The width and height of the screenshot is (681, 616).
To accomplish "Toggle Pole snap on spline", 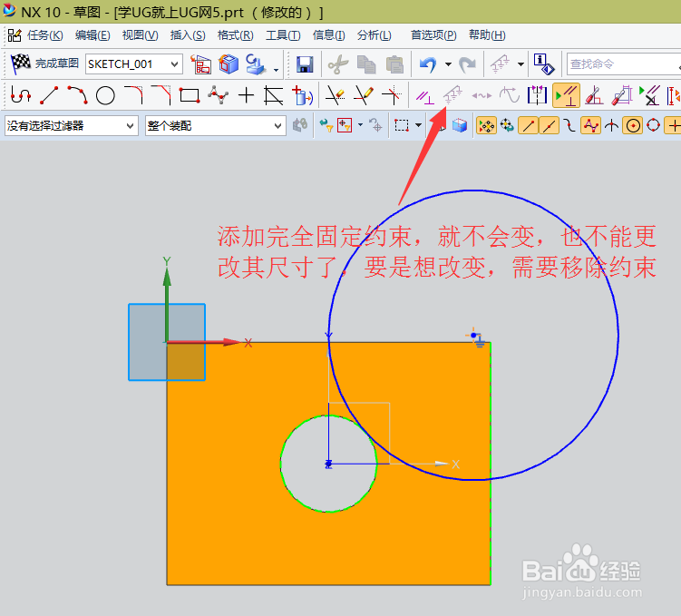I will (x=590, y=126).
